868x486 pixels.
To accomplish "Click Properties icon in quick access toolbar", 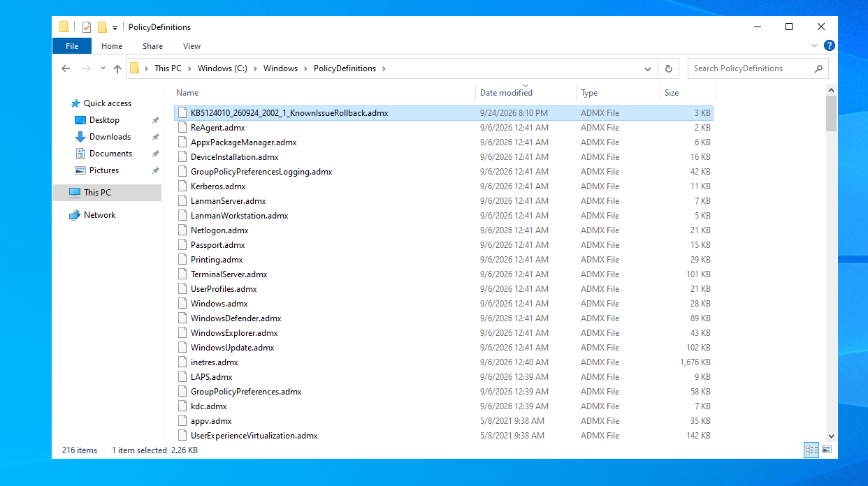I will pos(87,27).
